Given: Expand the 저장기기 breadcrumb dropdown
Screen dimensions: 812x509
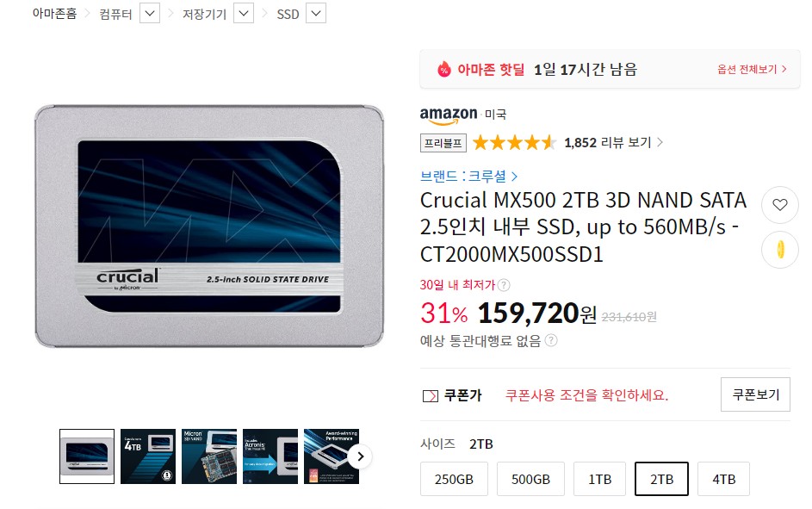Looking at the screenshot, I should [244, 14].
